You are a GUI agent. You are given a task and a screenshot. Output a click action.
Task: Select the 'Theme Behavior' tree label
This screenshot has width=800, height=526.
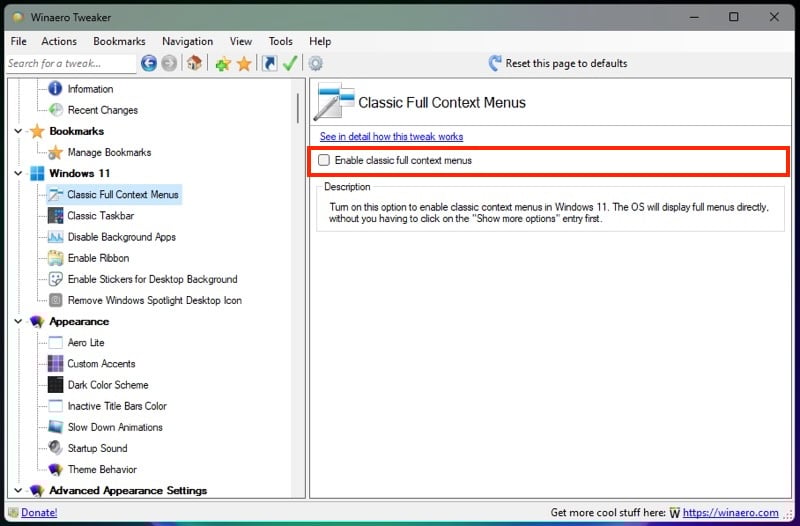click(x=102, y=469)
